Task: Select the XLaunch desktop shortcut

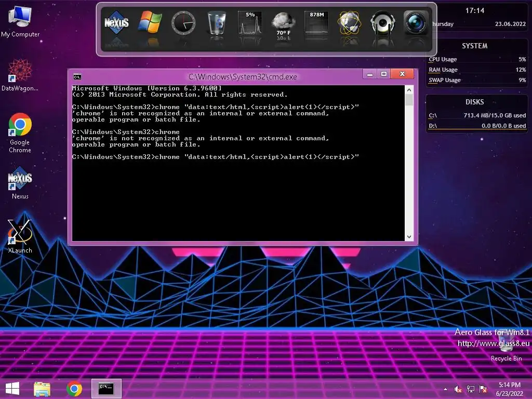Action: [x=20, y=236]
